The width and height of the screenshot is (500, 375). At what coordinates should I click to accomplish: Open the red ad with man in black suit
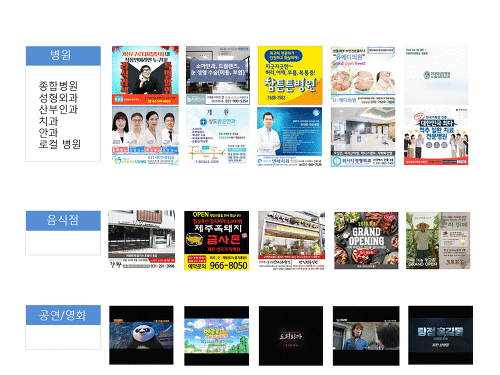click(145, 75)
